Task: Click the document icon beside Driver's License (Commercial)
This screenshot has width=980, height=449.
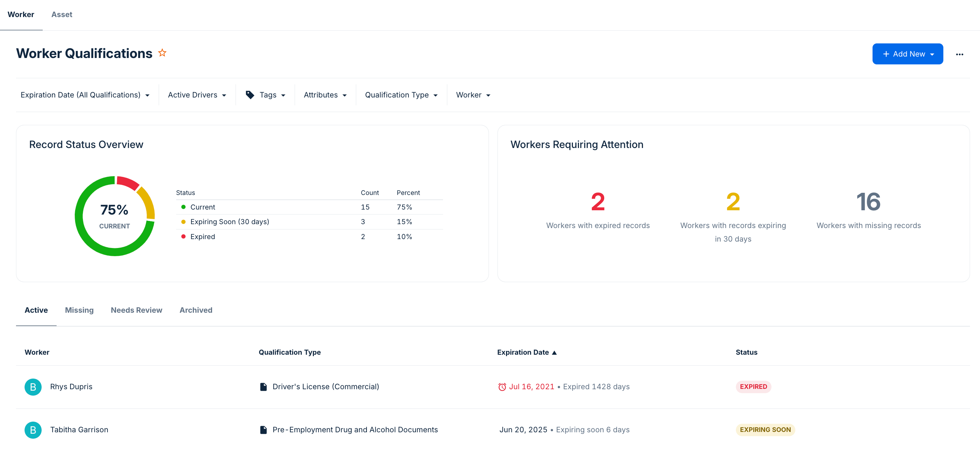Action: tap(263, 387)
